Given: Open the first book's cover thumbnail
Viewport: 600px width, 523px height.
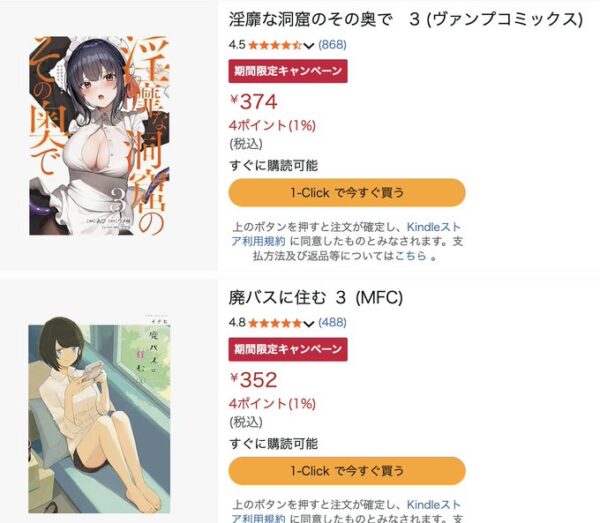Looking at the screenshot, I should click(x=99, y=136).
